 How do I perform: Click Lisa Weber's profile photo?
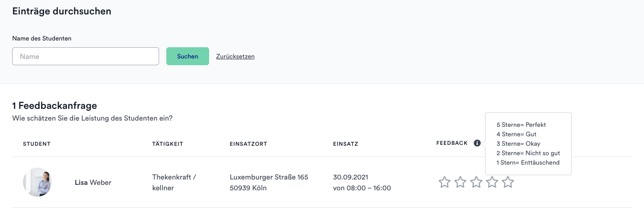37,182
